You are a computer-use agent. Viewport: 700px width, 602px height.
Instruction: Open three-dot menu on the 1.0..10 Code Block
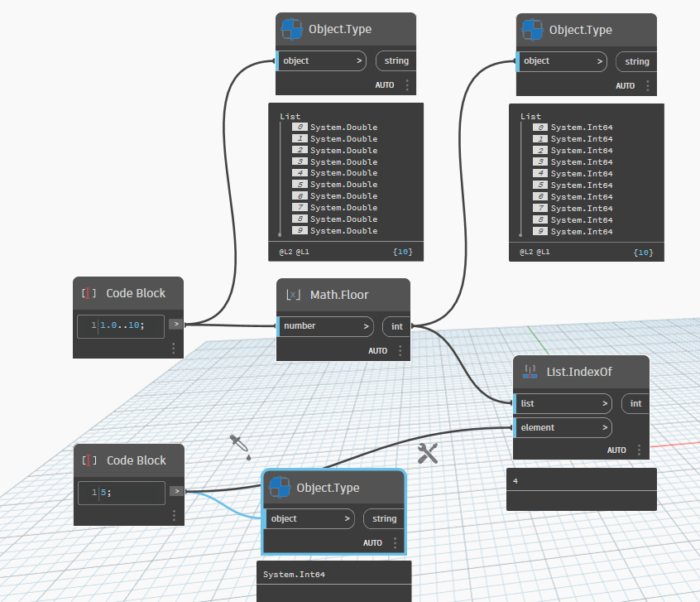(x=173, y=348)
